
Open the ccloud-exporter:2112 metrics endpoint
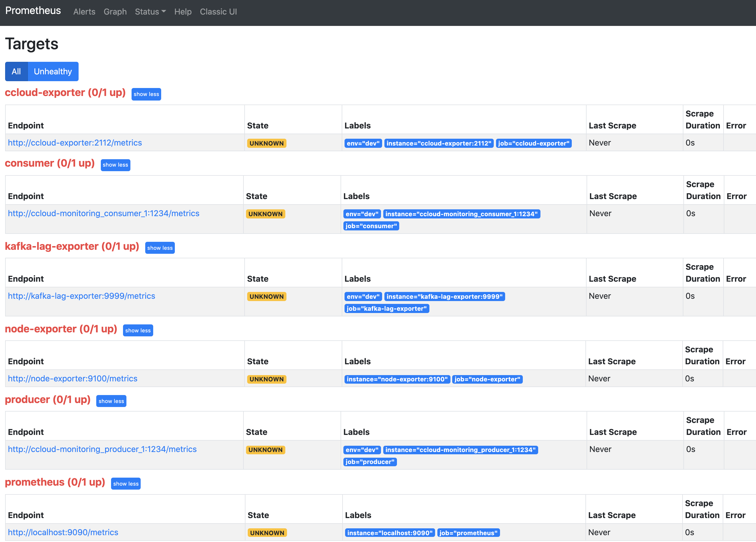pyautogui.click(x=75, y=143)
